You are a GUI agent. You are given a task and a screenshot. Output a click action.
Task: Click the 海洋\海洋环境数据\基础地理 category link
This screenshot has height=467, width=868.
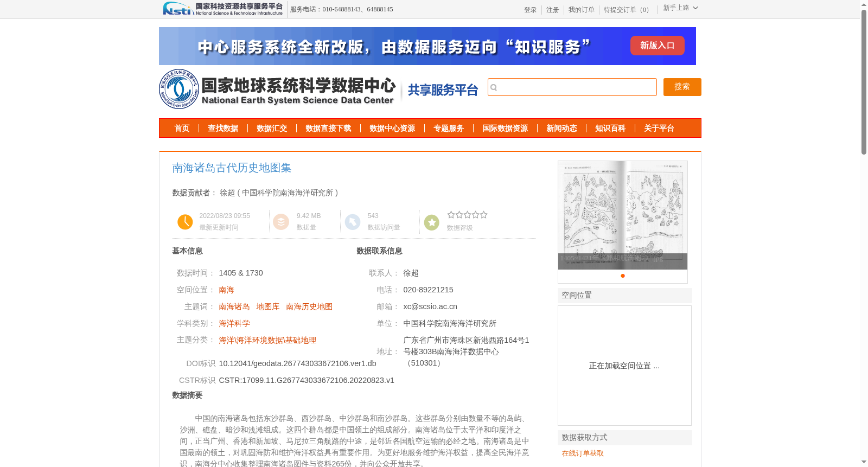pos(267,341)
